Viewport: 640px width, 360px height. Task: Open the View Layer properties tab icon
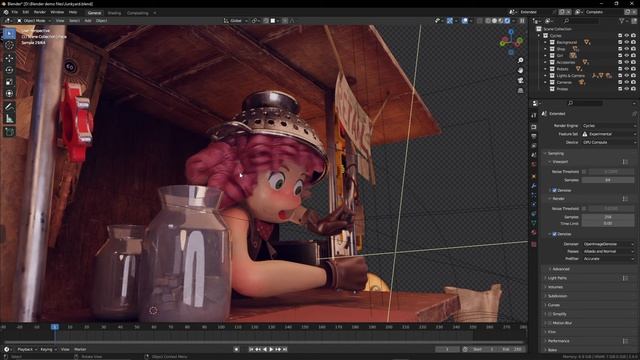[533, 146]
